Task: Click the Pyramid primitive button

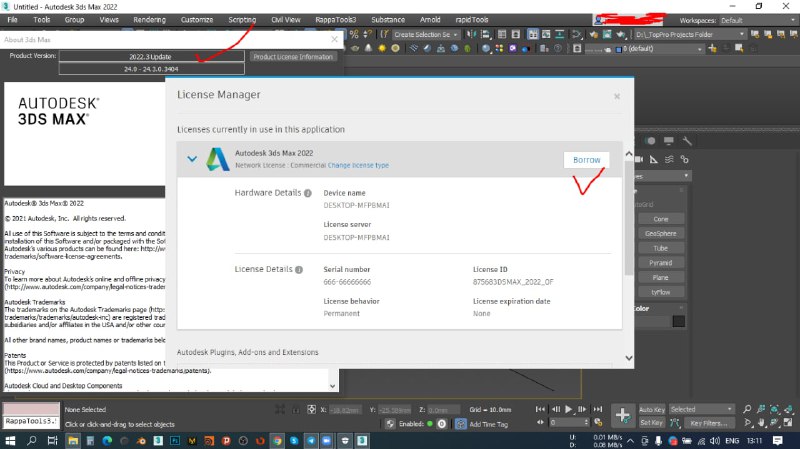Action: [660, 263]
